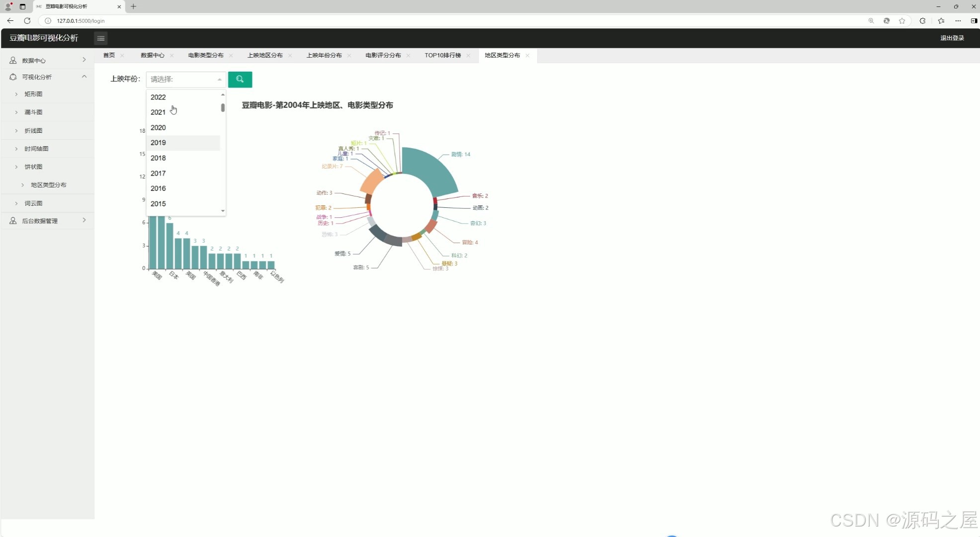The image size is (980, 537).
Task: Select year 2022 in dropdown list
Action: click(159, 97)
